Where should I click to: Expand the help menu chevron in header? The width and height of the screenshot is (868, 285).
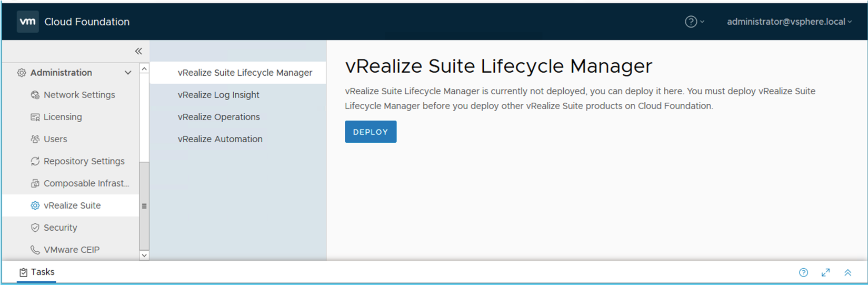point(702,22)
